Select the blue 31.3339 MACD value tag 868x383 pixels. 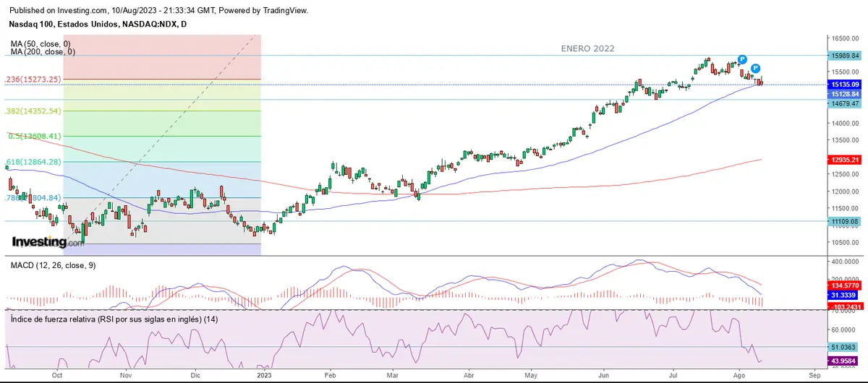(845, 295)
